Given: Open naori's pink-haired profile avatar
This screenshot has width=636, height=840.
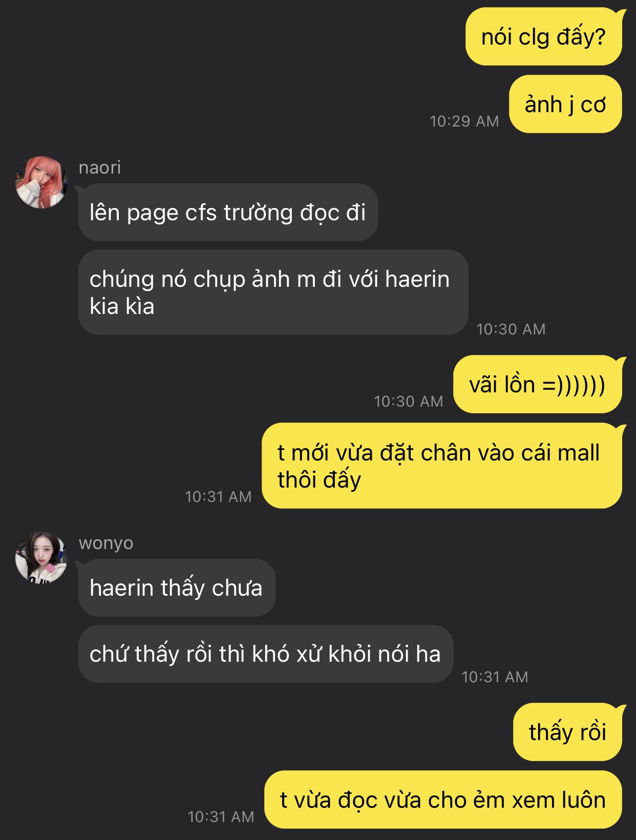Looking at the screenshot, I should point(41,182).
